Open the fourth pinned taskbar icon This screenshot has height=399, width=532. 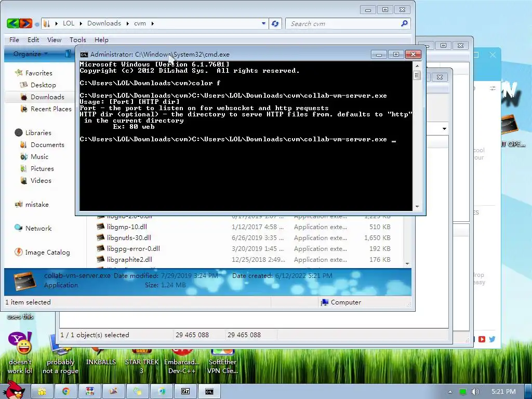pyautogui.click(x=114, y=392)
